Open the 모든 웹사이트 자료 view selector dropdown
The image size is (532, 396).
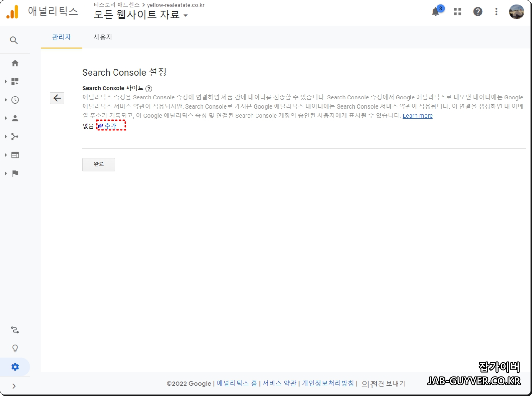point(141,14)
